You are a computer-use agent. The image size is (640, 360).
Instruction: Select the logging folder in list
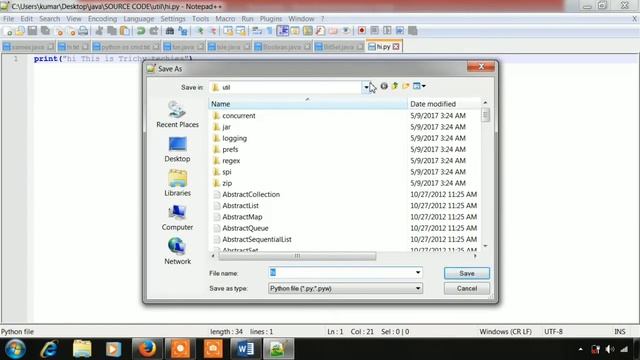pyautogui.click(x=230, y=138)
